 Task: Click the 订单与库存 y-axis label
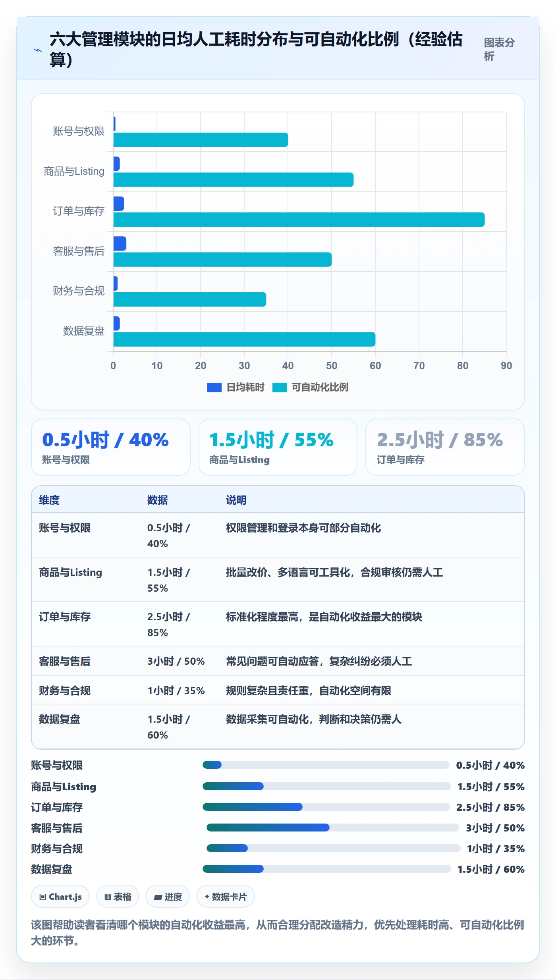79,211
